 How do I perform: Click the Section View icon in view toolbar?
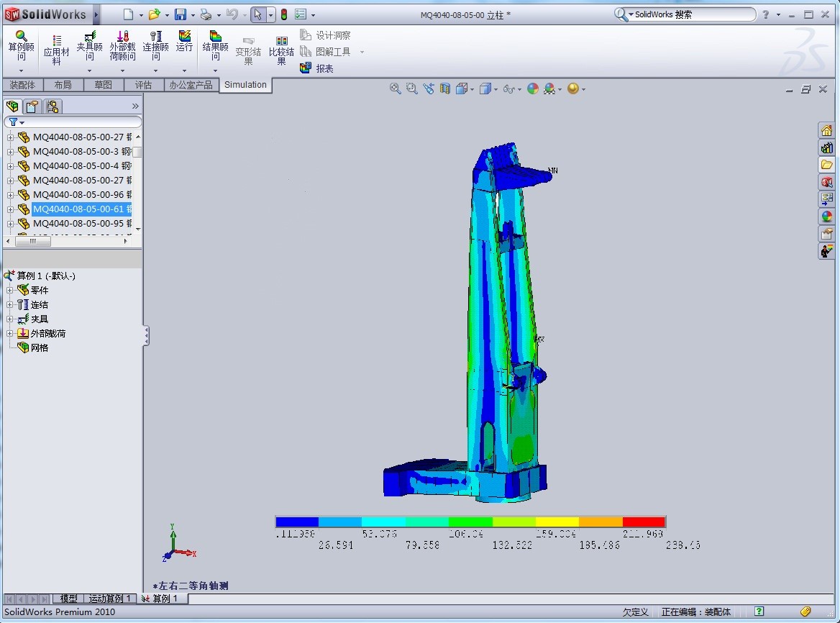(445, 88)
